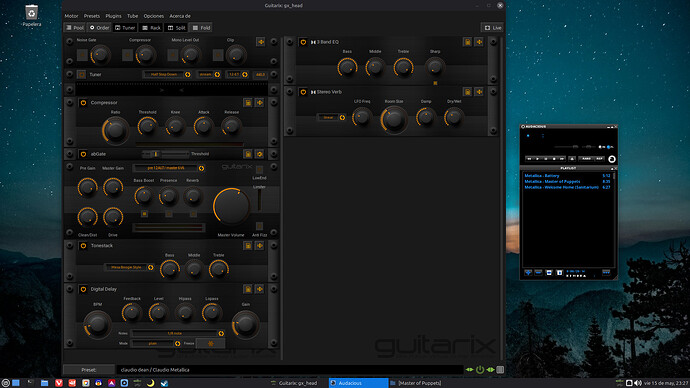Toggle the Bass Boost switch below its knob
This screenshot has width=690, height=388.
[144, 214]
